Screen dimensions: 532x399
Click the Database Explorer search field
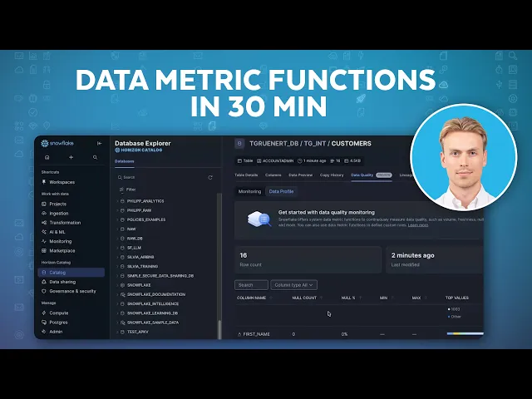pyautogui.click(x=163, y=177)
